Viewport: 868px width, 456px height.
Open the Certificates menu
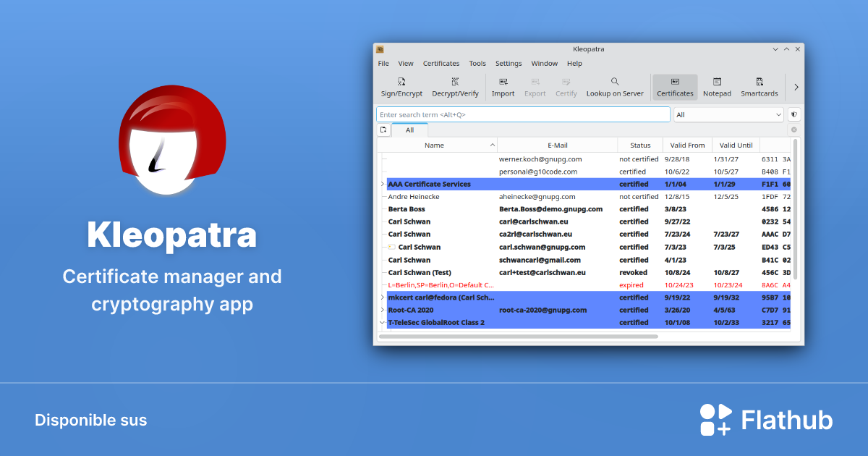click(x=441, y=63)
